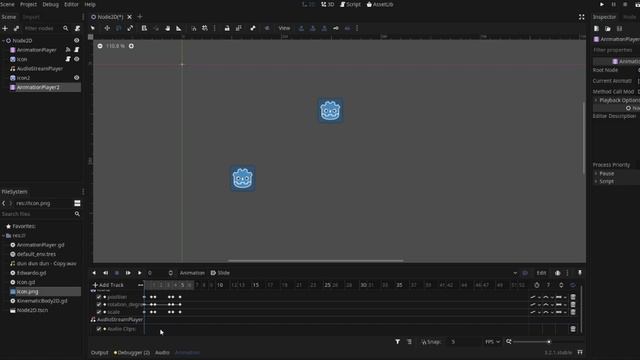Toggle visibility of Node2D root node
This screenshot has height=360, width=640.
click(76, 40)
